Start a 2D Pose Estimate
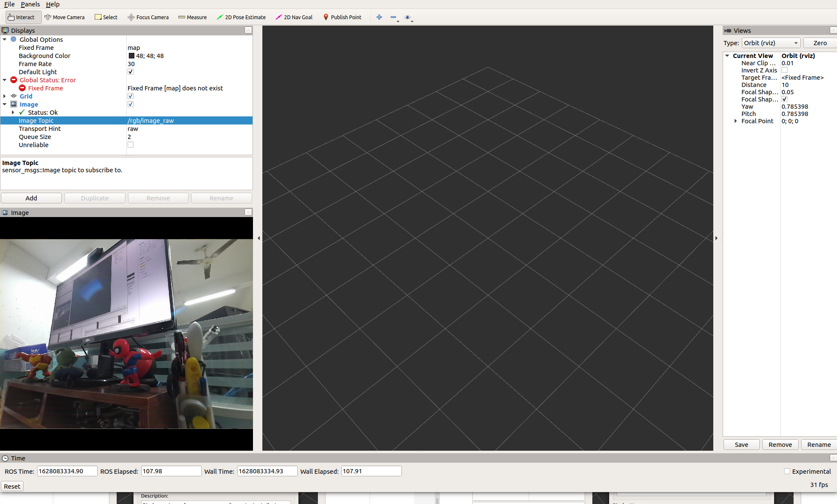The width and height of the screenshot is (837, 504). point(241,17)
